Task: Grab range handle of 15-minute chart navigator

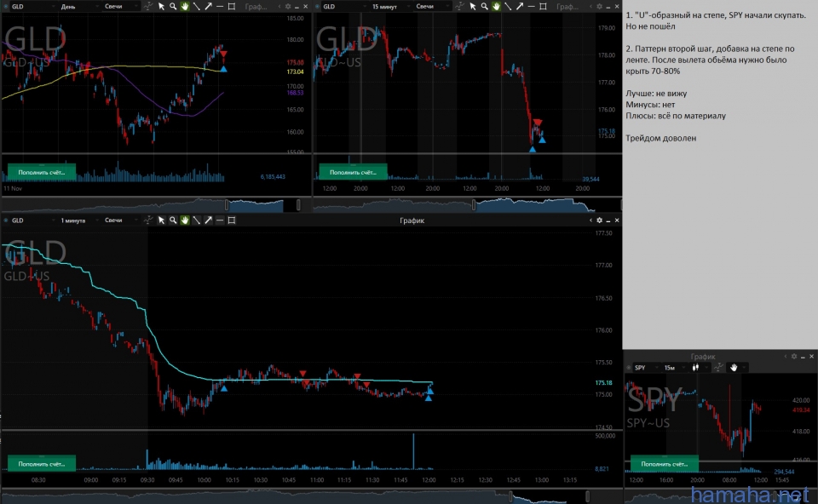Action: point(474,204)
